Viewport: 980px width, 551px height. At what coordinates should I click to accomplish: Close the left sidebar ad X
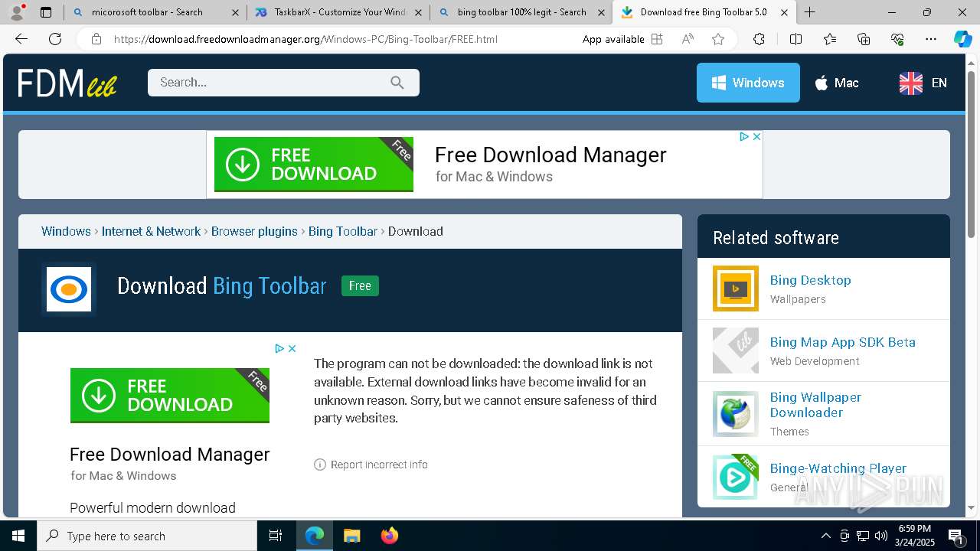tap(292, 348)
